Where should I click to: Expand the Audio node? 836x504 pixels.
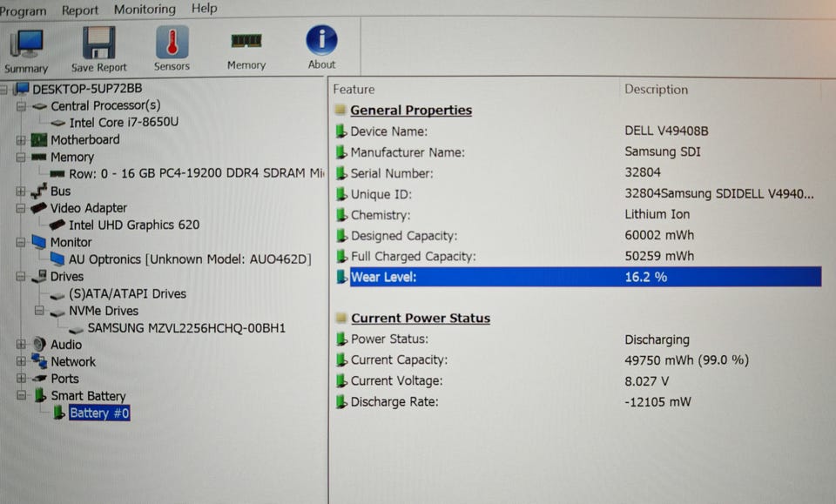click(x=21, y=345)
